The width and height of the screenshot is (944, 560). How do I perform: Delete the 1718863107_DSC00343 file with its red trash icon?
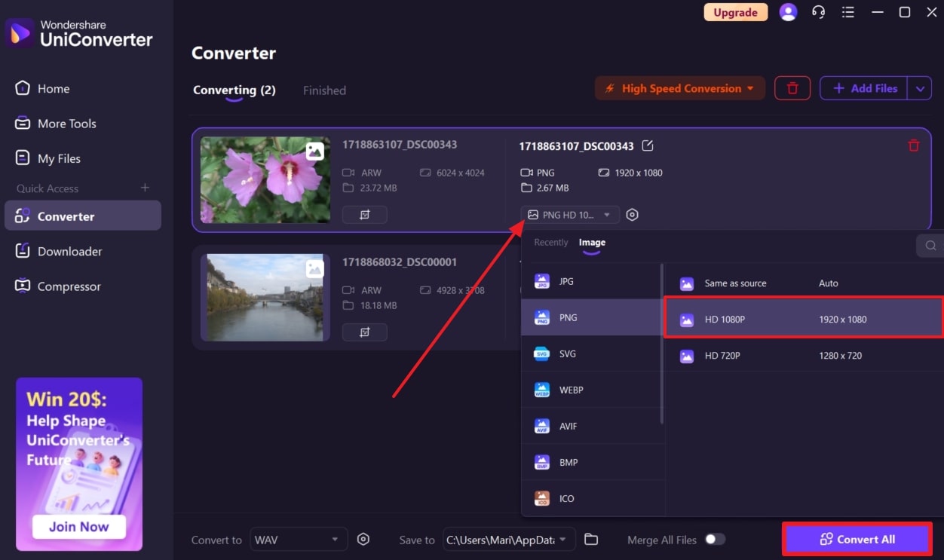(913, 145)
